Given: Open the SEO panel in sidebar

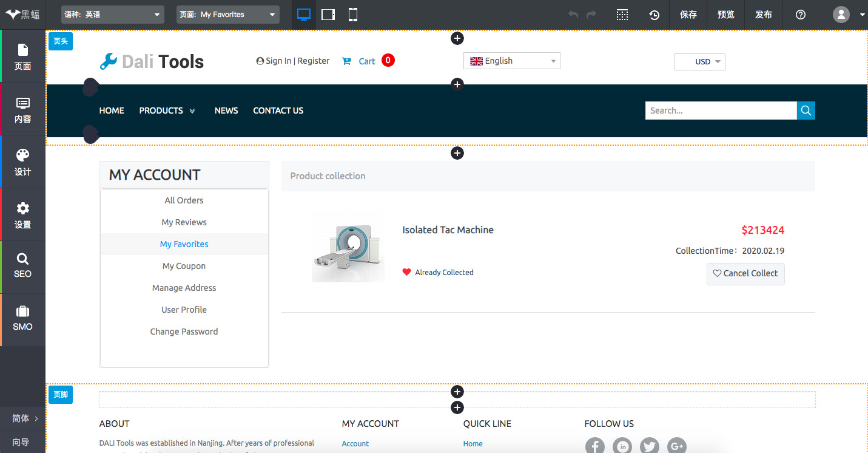Looking at the screenshot, I should pos(22,267).
